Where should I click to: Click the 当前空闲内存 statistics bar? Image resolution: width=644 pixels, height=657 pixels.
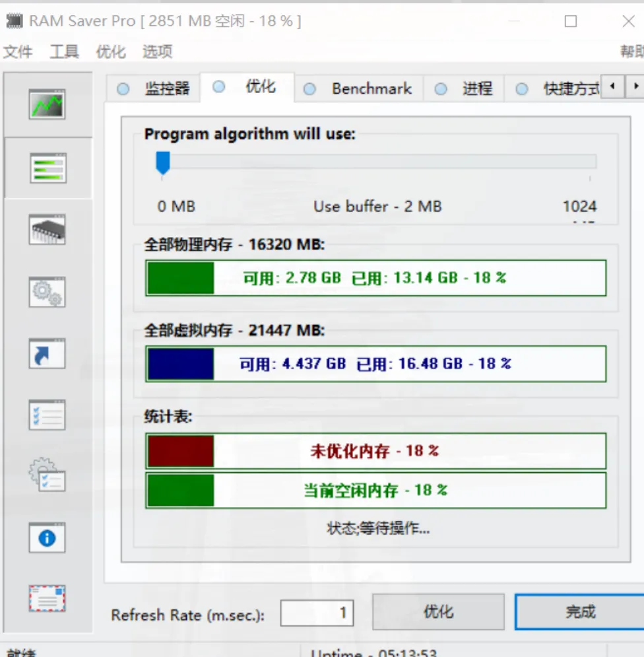[375, 490]
